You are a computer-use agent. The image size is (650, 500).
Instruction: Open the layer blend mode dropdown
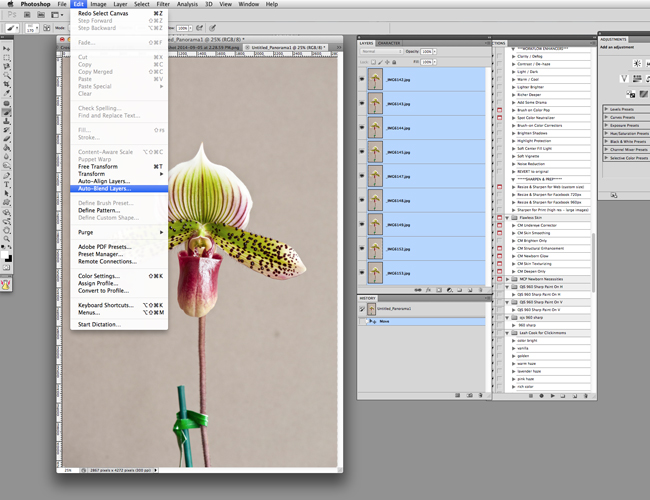[381, 51]
